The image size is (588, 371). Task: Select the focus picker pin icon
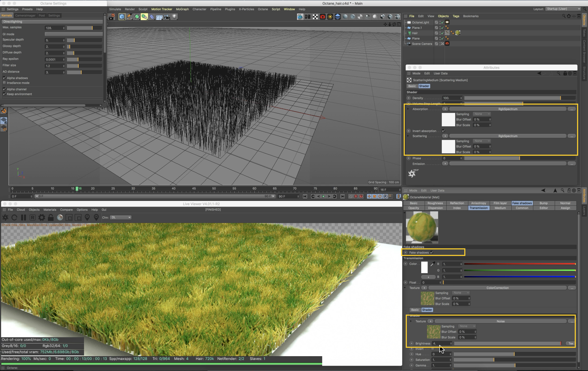[87, 217]
